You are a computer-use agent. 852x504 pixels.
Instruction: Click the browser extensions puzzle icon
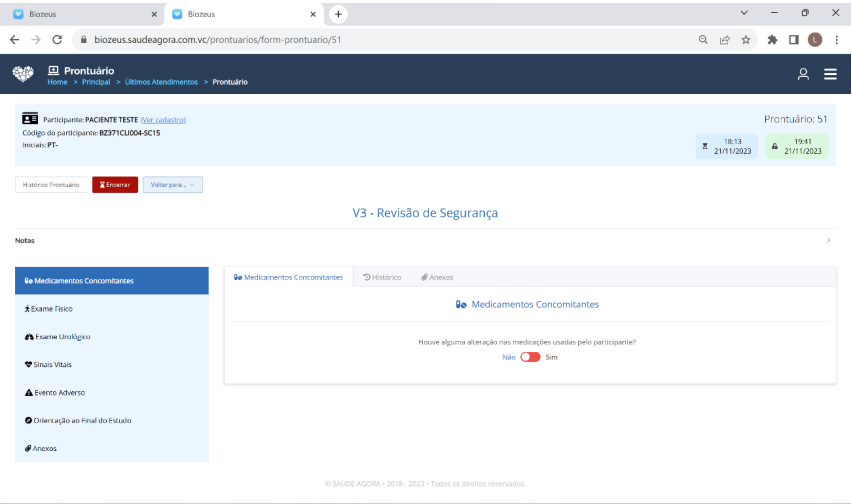coord(772,40)
